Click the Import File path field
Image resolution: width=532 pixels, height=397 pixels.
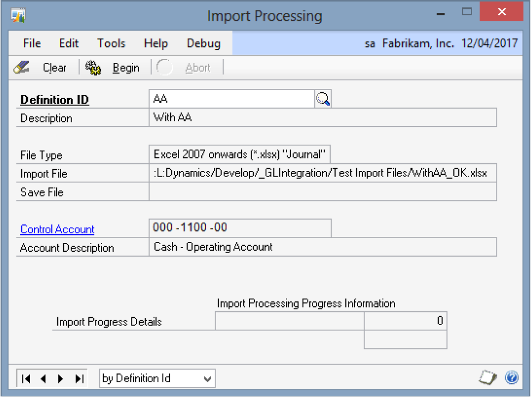pos(322,173)
